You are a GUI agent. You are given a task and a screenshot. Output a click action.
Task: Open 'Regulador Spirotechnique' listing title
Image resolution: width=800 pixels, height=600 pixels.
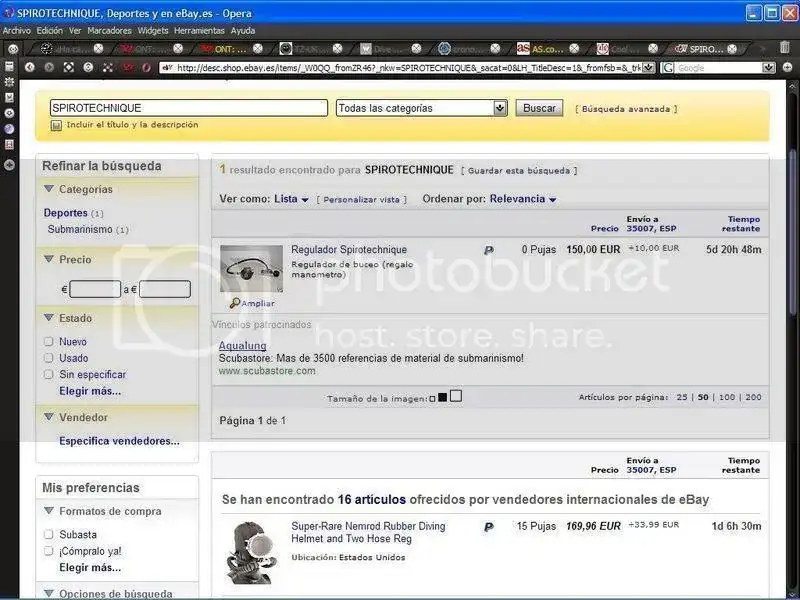[x=349, y=249]
